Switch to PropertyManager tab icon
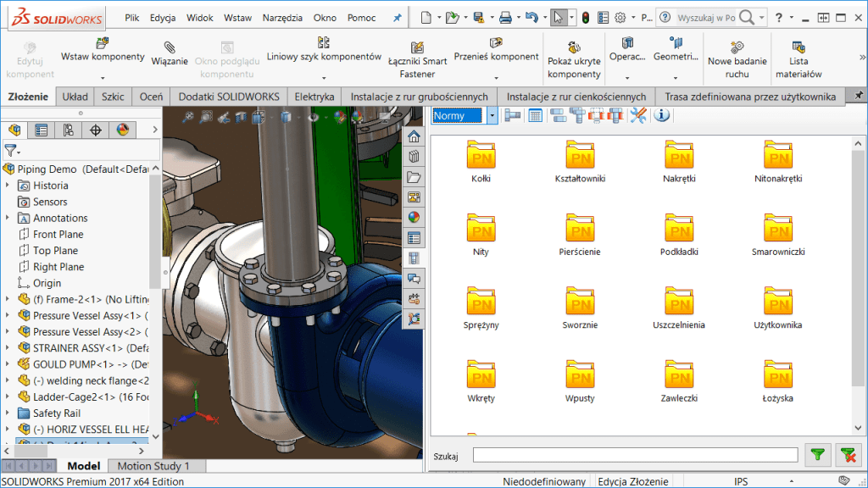This screenshot has width=868, height=488. (42, 130)
